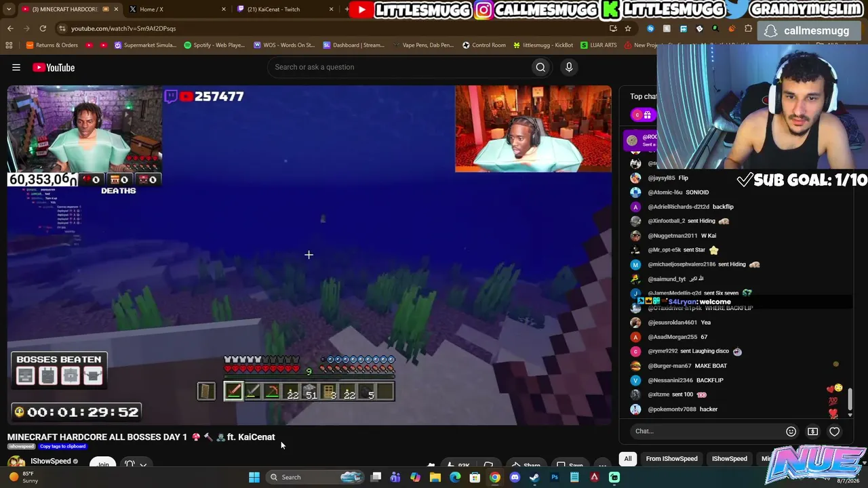Screen dimensions: 868x488
Task: Open the Dashboard | Stream bookmark
Action: click(353, 45)
